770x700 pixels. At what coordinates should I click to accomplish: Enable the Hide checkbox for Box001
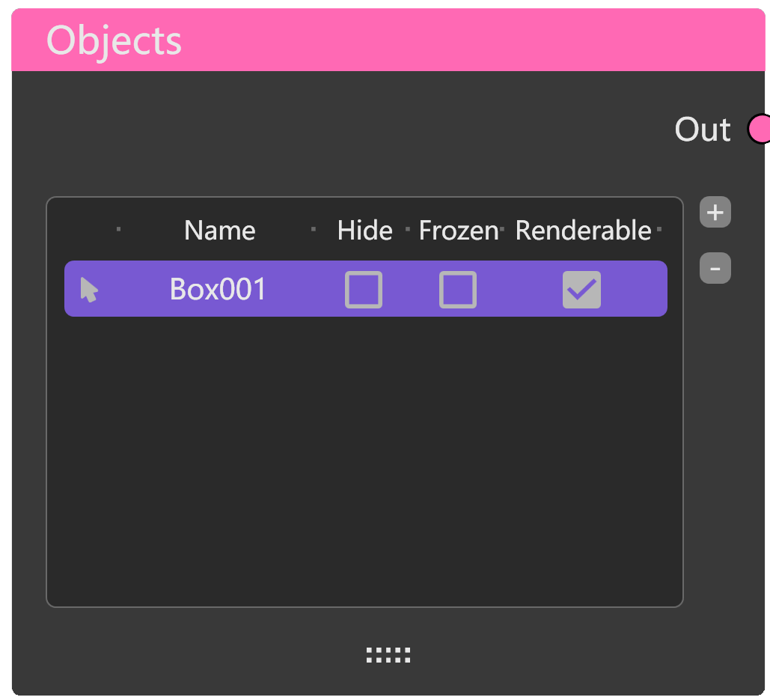point(364,290)
